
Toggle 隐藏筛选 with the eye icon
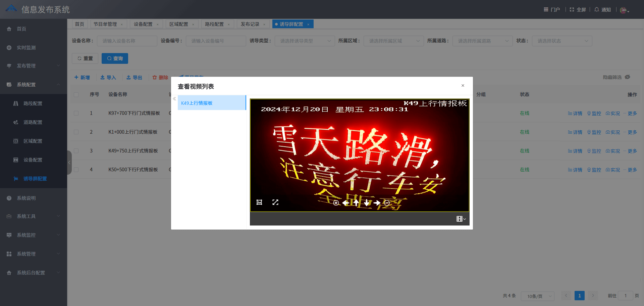pos(627,77)
